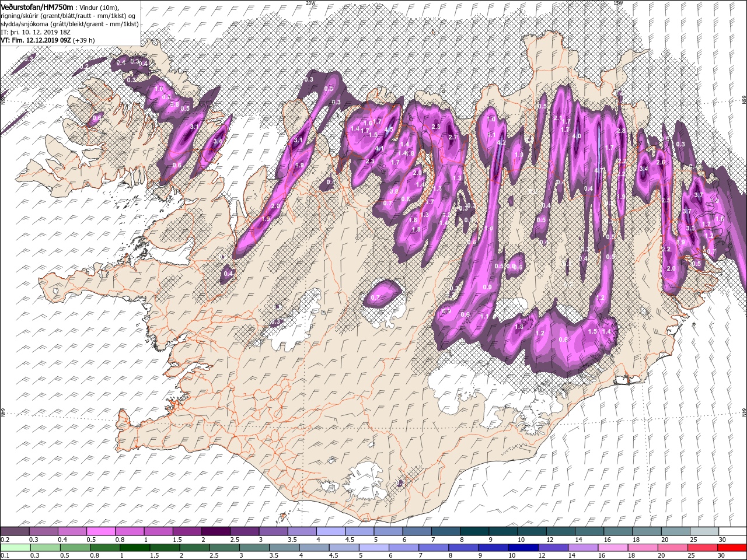Pick bottom-row legend swatch between 14 and 16

[584, 547]
